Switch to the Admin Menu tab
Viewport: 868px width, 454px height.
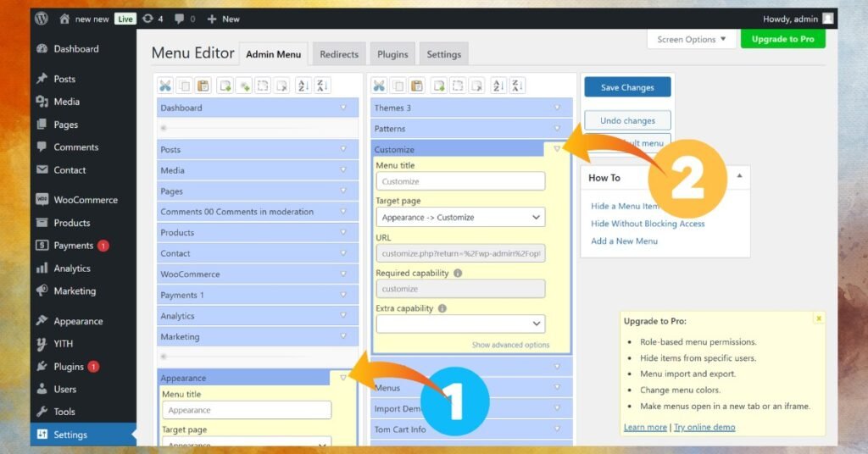[274, 54]
